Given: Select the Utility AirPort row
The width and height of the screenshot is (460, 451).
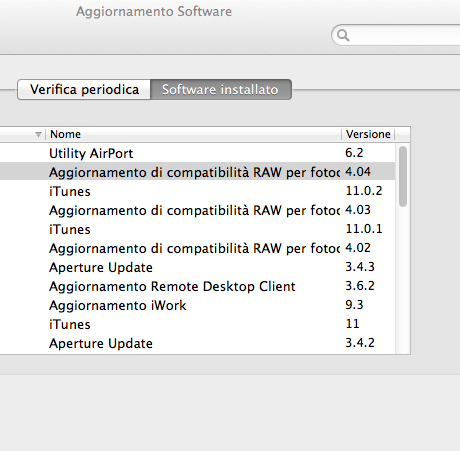Looking at the screenshot, I should (198, 153).
